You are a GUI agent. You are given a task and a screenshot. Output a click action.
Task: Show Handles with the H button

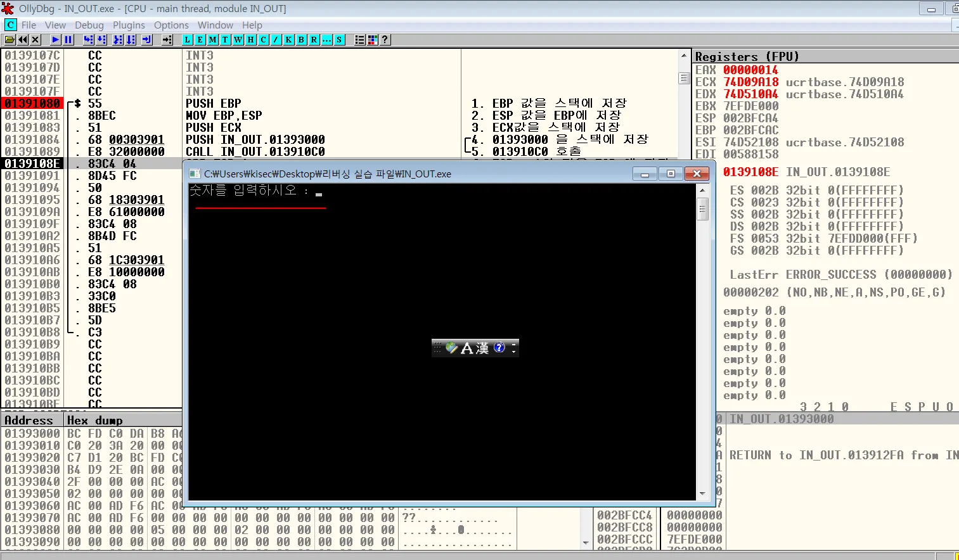(250, 39)
